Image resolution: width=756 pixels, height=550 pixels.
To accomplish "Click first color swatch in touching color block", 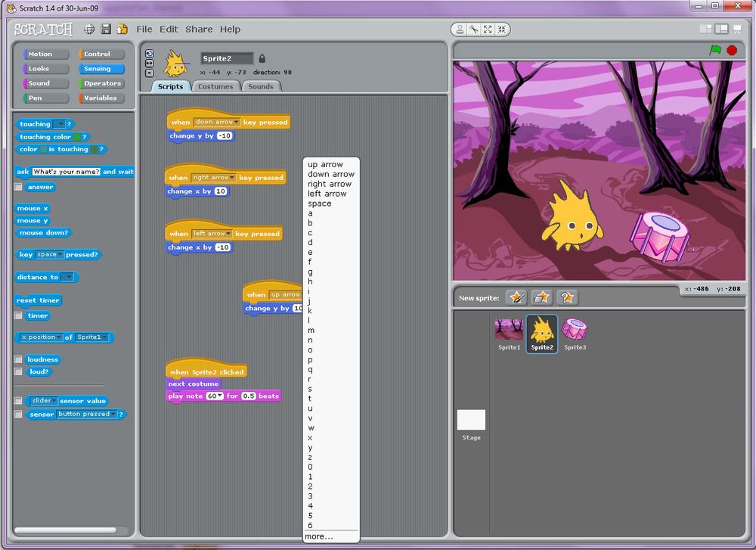I will 76,136.
